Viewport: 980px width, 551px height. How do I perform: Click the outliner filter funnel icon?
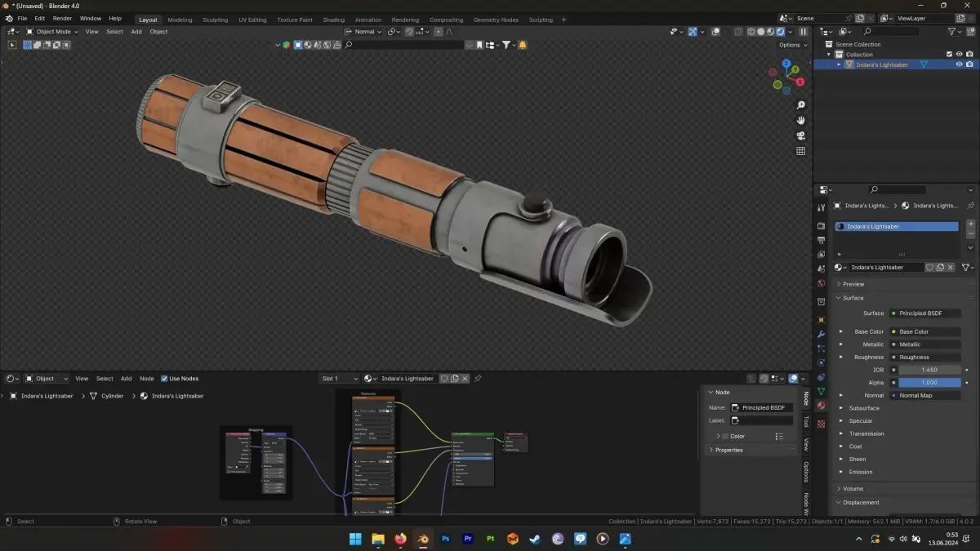tap(952, 32)
